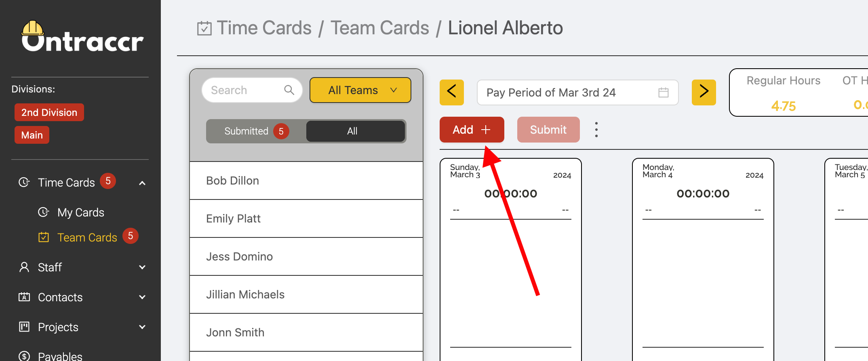This screenshot has height=361, width=868.
Task: Click the employee Search field
Action: click(x=244, y=90)
